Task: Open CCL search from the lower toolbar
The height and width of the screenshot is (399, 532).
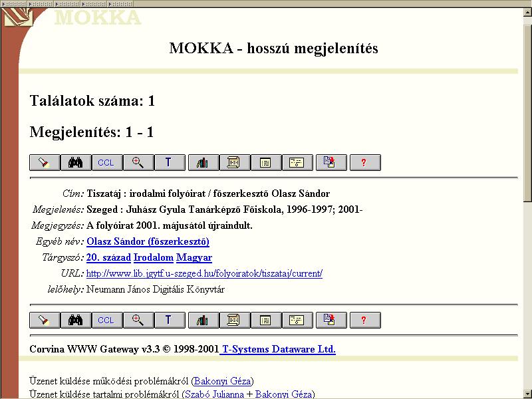Action: click(x=107, y=321)
